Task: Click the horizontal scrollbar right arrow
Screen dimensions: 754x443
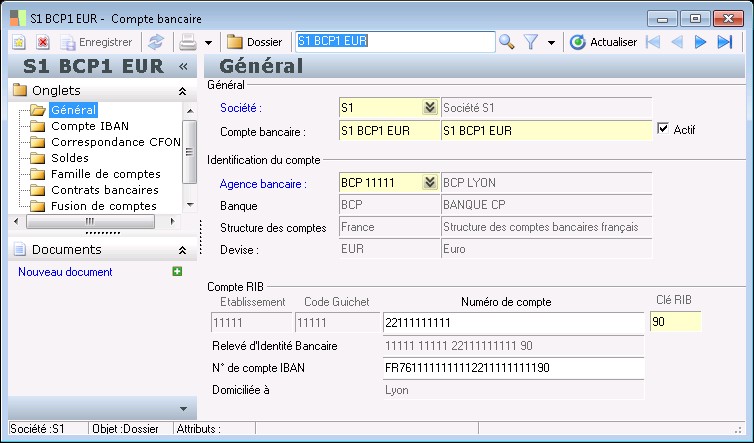Action: tap(172, 221)
